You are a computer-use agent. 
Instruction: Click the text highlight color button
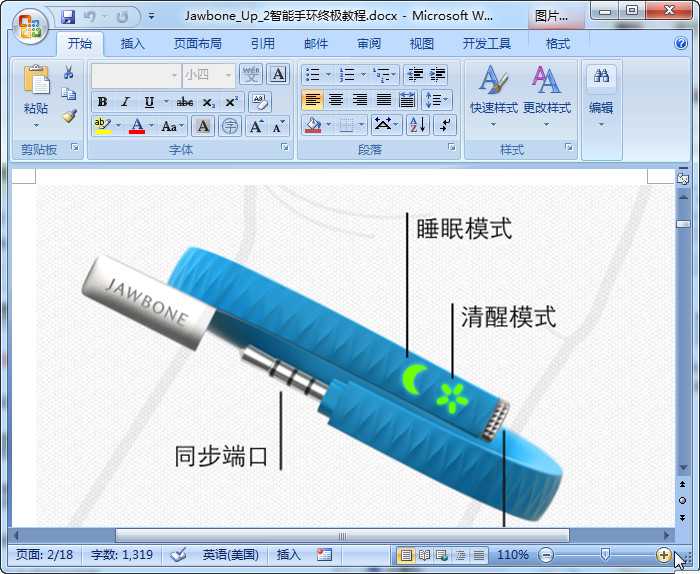point(103,126)
